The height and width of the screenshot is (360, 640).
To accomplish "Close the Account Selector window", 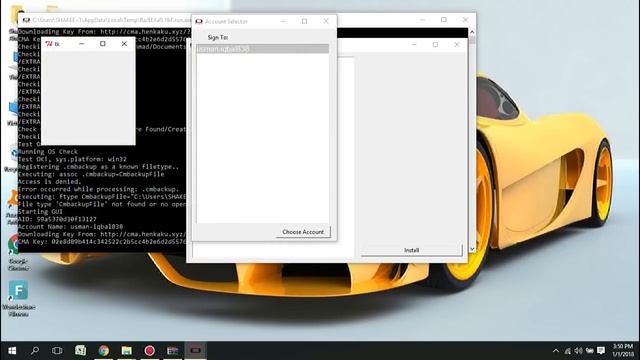I will point(326,21).
